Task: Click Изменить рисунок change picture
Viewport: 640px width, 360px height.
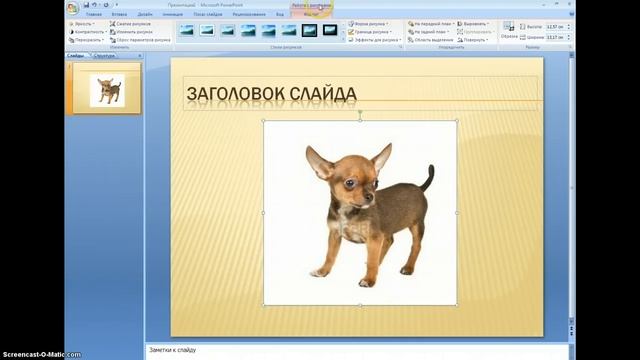Action: click(x=131, y=32)
